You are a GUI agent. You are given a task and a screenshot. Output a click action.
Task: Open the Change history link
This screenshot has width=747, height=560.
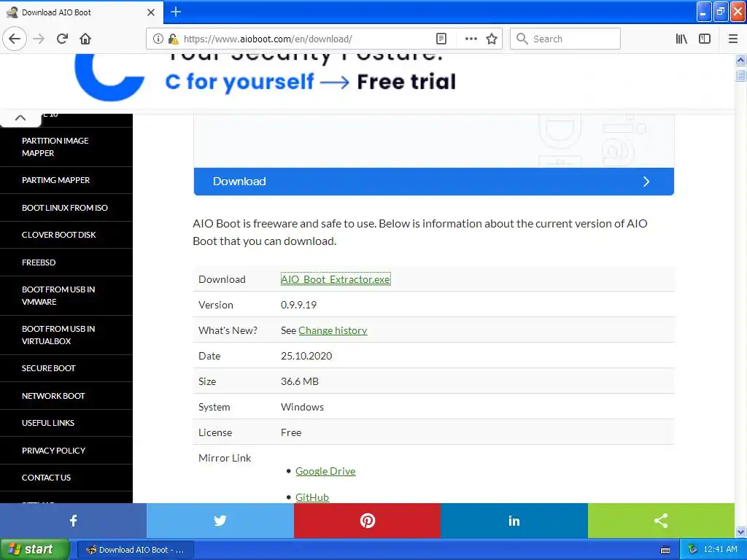(333, 330)
